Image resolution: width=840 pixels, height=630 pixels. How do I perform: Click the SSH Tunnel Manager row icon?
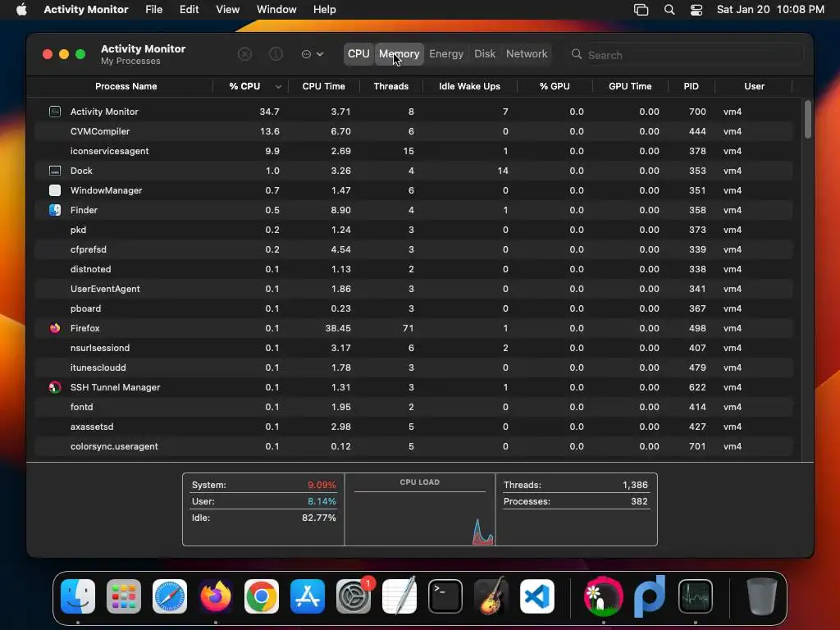pos(55,387)
